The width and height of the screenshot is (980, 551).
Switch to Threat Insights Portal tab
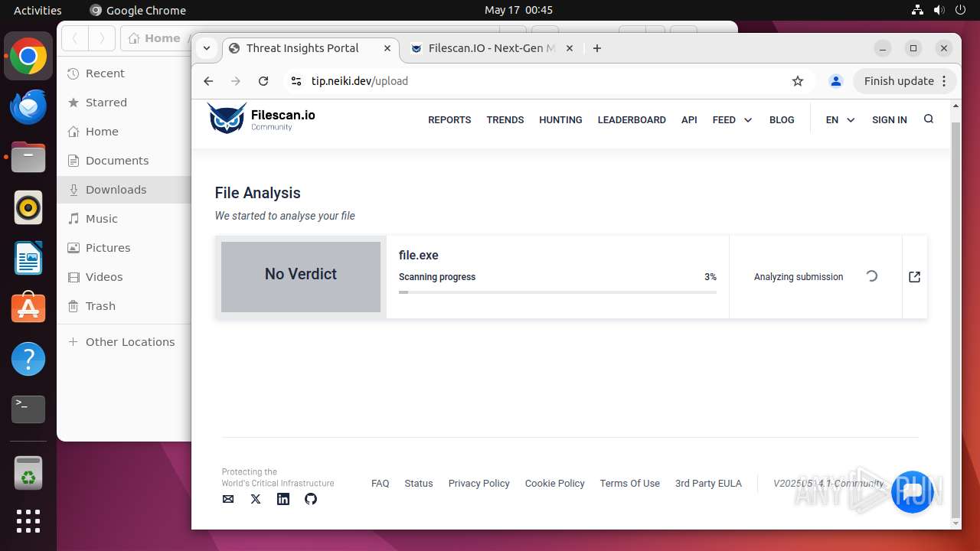coord(310,48)
